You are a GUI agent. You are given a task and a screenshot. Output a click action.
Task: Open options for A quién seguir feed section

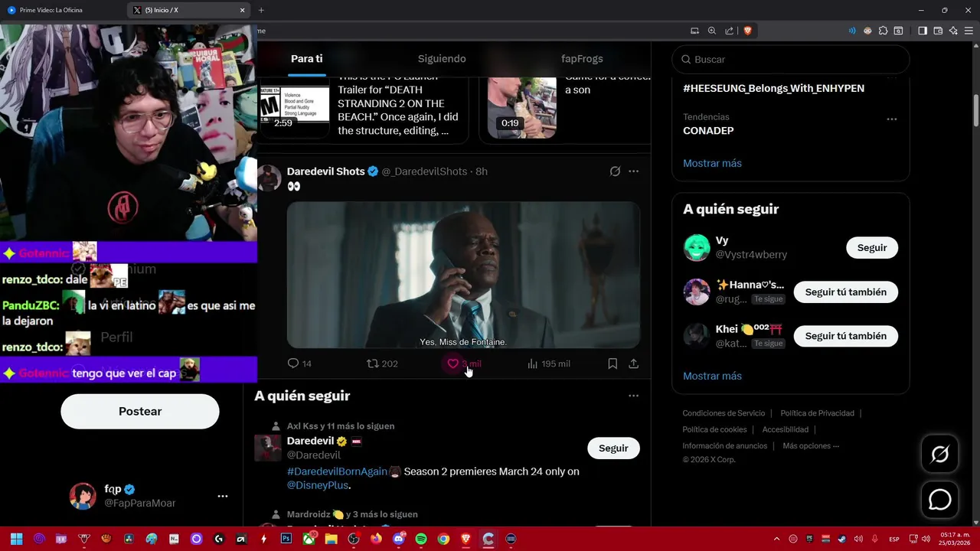tap(633, 396)
